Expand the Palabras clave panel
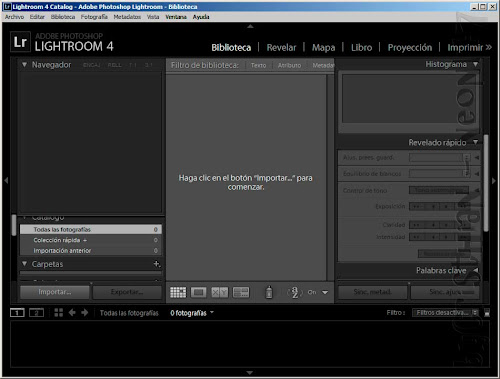Screen dimensions: 500x379 476,270
